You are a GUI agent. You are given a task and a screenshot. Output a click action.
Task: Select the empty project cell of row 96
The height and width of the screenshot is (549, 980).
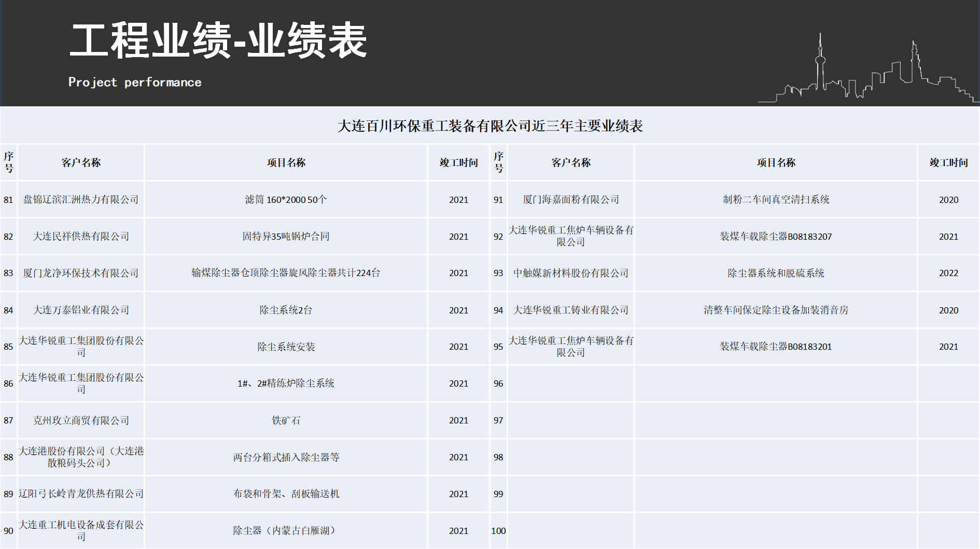pyautogui.click(x=775, y=383)
